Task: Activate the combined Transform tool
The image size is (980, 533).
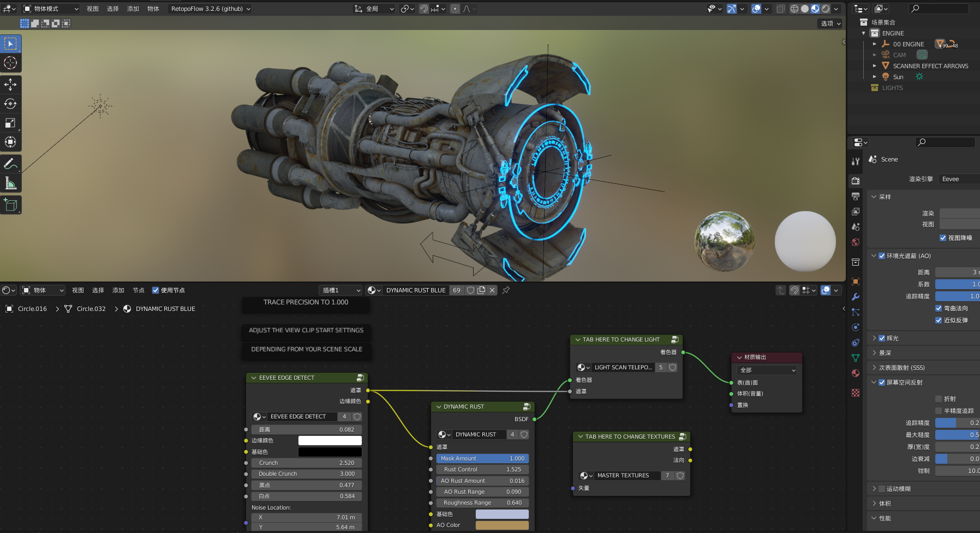Action: click(x=10, y=142)
